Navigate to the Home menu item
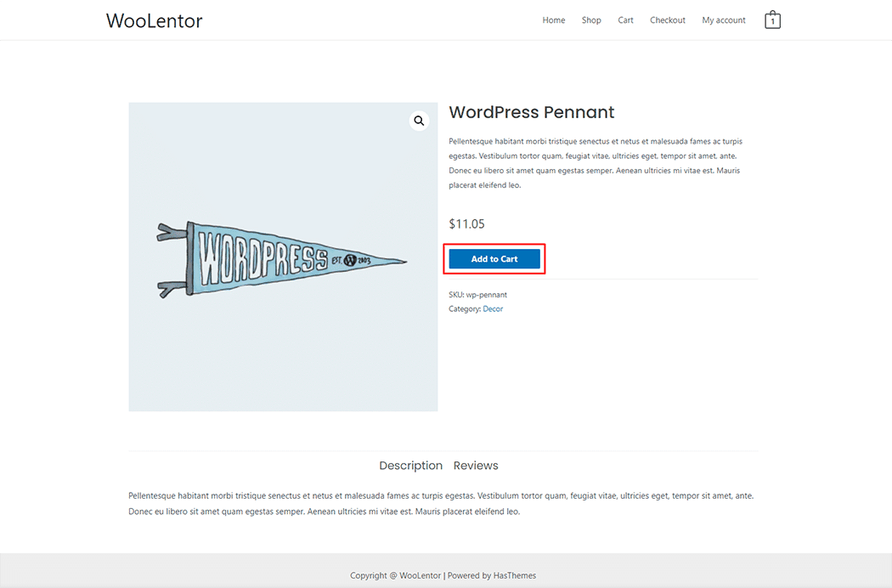This screenshot has width=892, height=588. coord(553,20)
